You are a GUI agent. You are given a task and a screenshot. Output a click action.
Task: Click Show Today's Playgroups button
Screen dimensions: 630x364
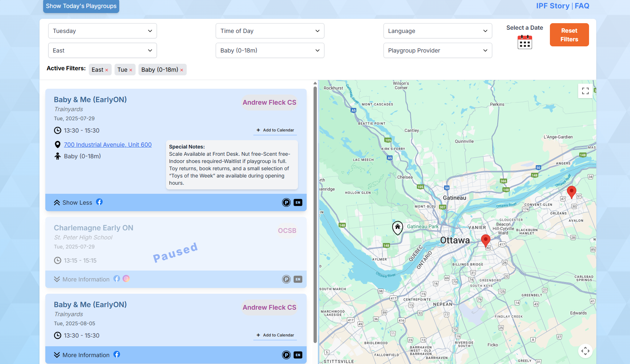tap(81, 6)
